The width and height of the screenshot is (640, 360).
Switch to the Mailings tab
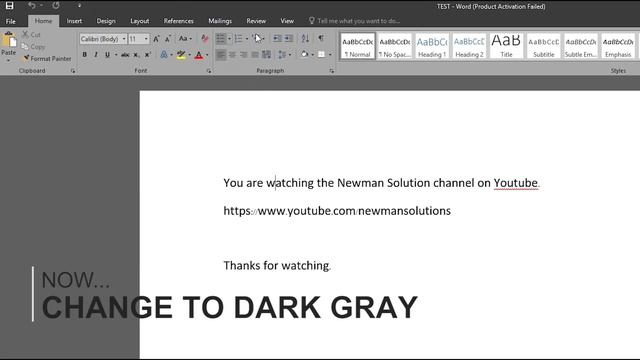point(220,21)
